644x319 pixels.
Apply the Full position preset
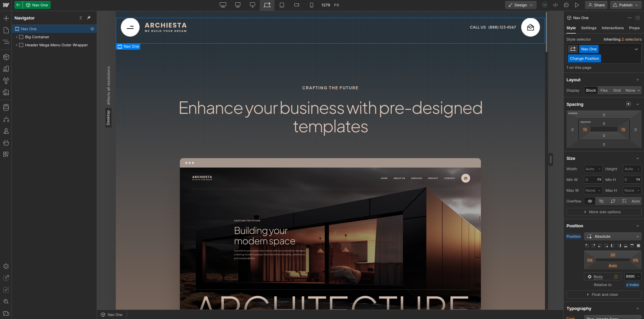coord(638,246)
